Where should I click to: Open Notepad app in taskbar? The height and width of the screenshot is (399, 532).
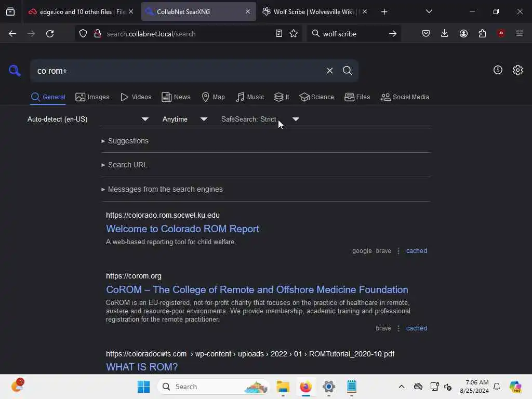coord(352,387)
